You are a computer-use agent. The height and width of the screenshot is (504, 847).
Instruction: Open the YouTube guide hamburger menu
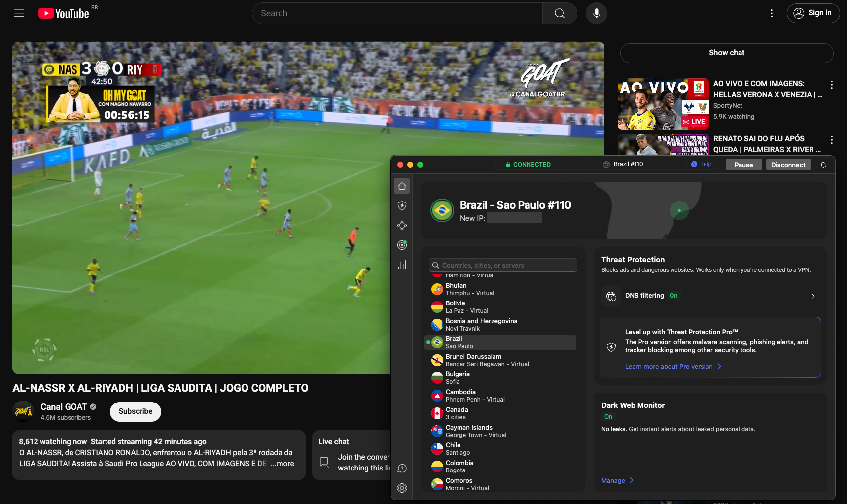tap(19, 13)
